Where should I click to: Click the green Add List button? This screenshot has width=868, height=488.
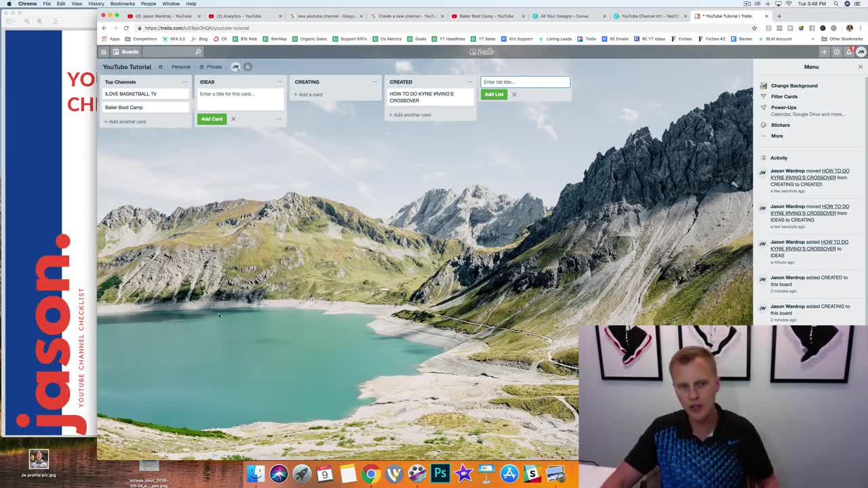[x=494, y=94]
